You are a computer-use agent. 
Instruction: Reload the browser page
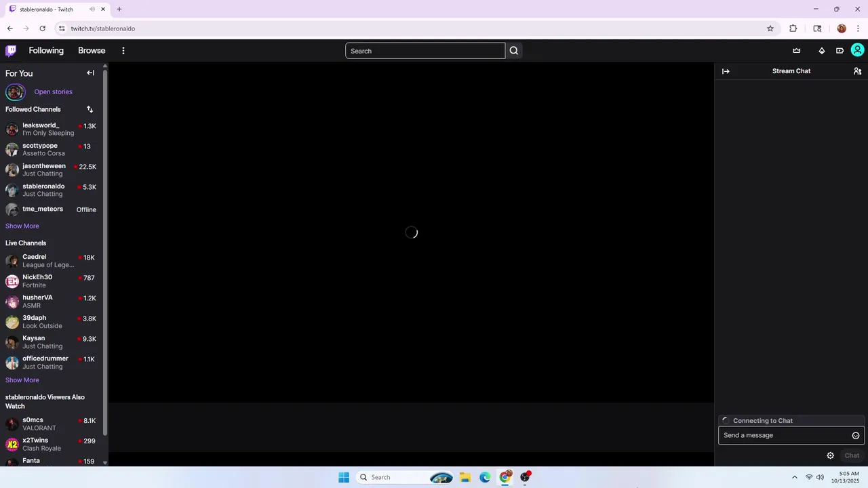(43, 28)
